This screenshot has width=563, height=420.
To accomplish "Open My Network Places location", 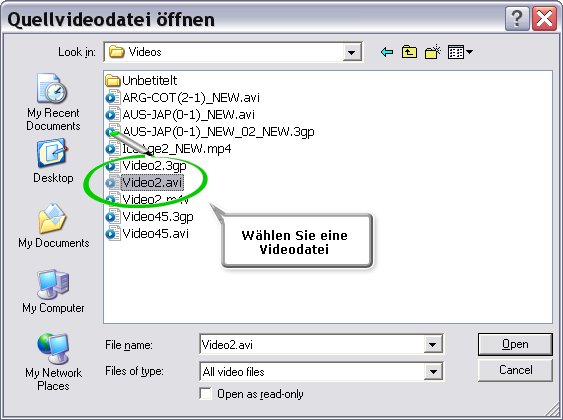I will point(53,363).
